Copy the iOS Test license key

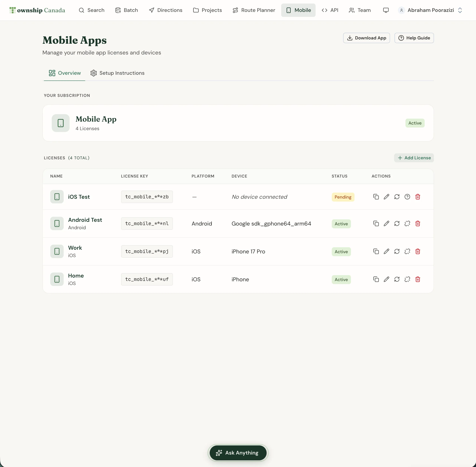coord(376,197)
